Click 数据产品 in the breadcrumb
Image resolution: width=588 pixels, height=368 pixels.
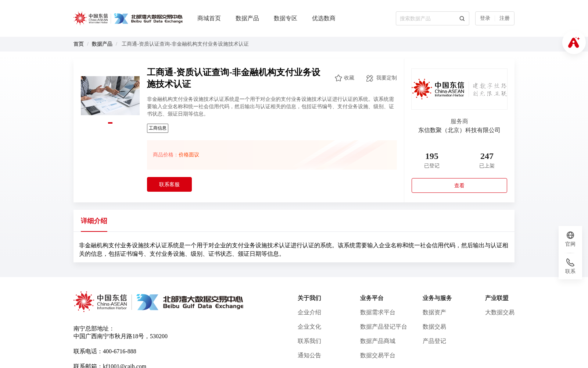(x=102, y=44)
